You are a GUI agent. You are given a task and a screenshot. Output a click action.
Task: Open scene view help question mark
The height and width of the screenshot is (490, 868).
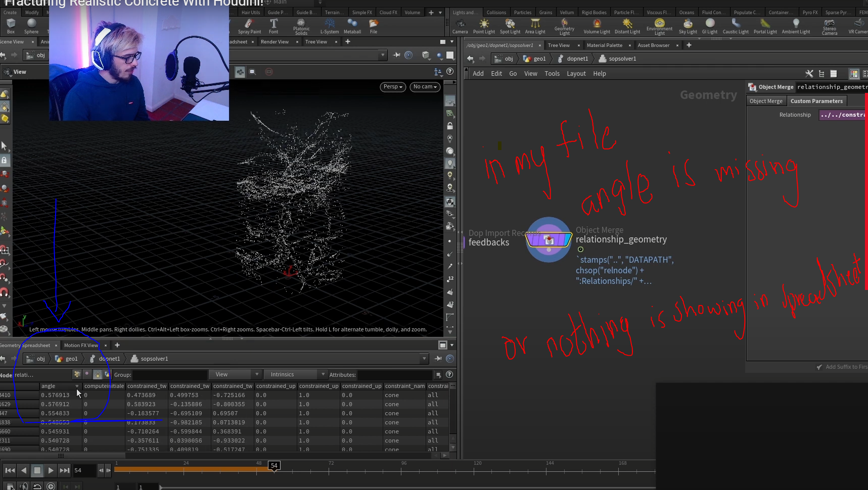pos(450,72)
